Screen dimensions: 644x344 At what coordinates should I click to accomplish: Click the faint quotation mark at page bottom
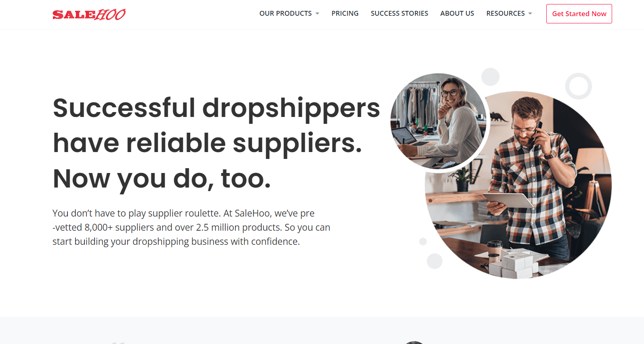pyautogui.click(x=118, y=343)
